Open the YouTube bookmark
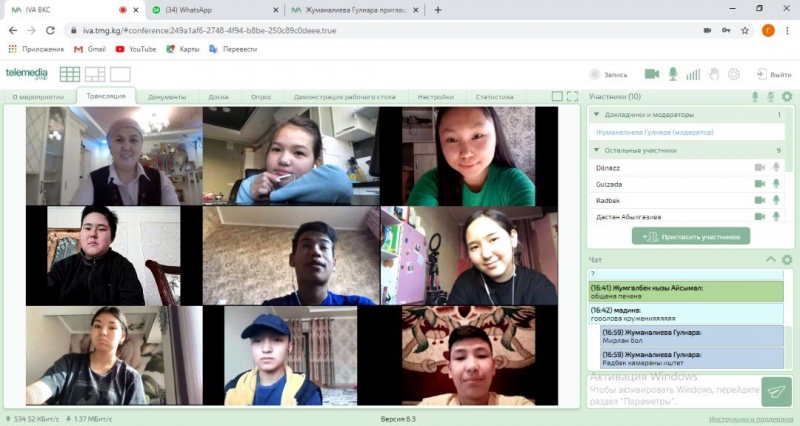Image resolution: width=800 pixels, height=426 pixels. point(136,49)
